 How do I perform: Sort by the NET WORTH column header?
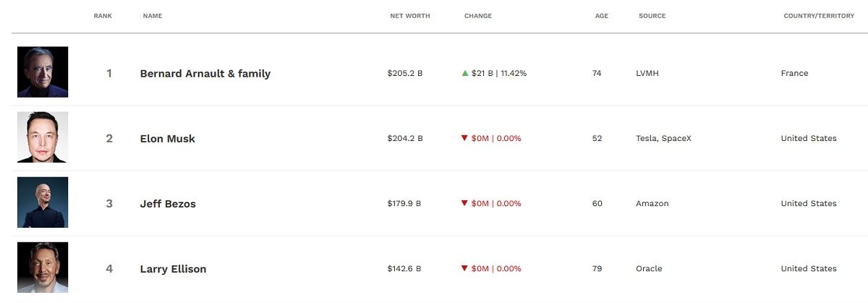[410, 16]
